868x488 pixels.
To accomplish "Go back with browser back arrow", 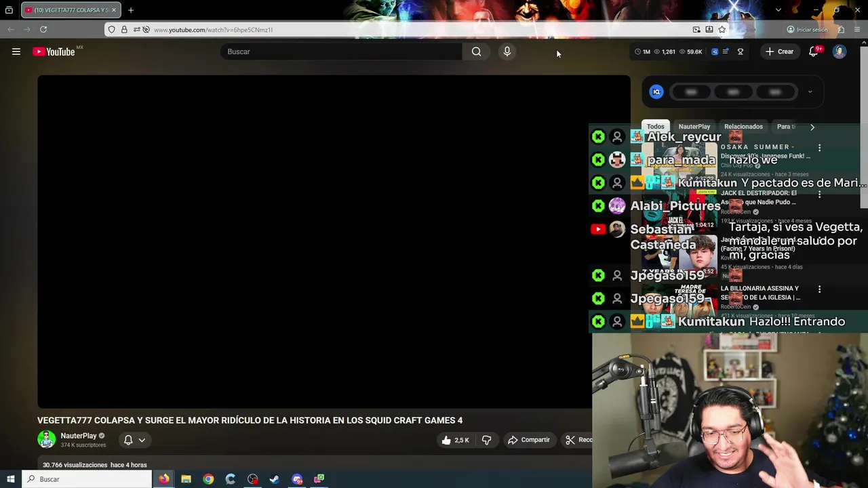I will pyautogui.click(x=11, y=29).
